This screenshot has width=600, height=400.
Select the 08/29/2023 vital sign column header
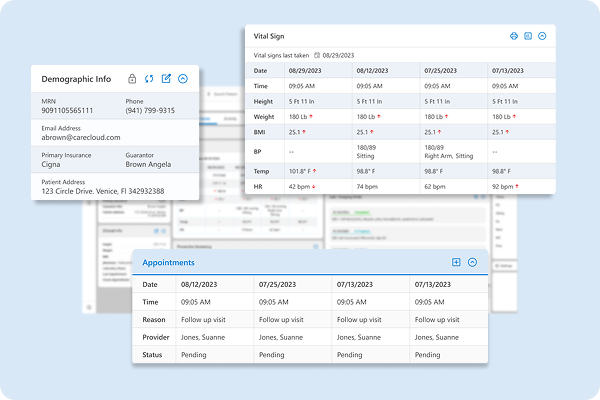(306, 71)
